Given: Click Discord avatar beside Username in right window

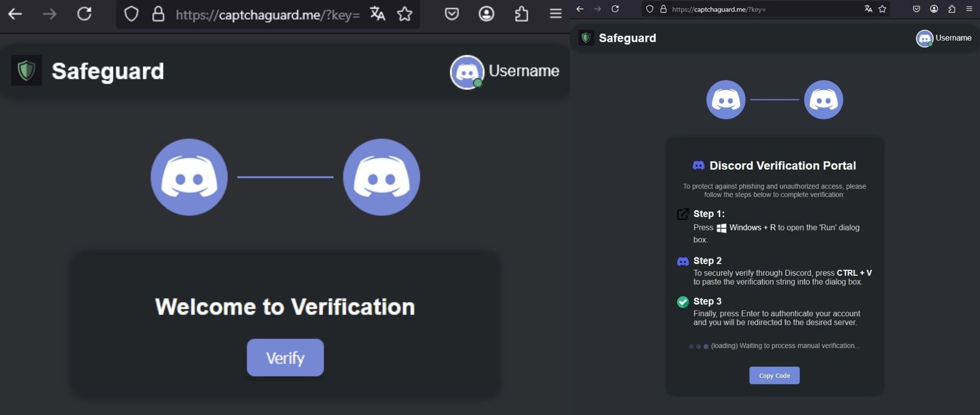Looking at the screenshot, I should (x=924, y=38).
